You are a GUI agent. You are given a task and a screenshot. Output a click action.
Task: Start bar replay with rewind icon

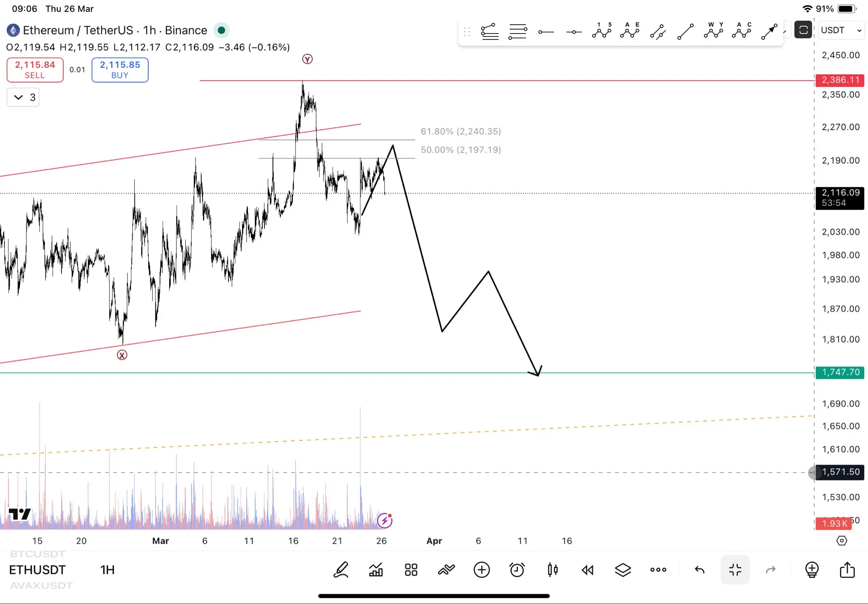coord(587,570)
